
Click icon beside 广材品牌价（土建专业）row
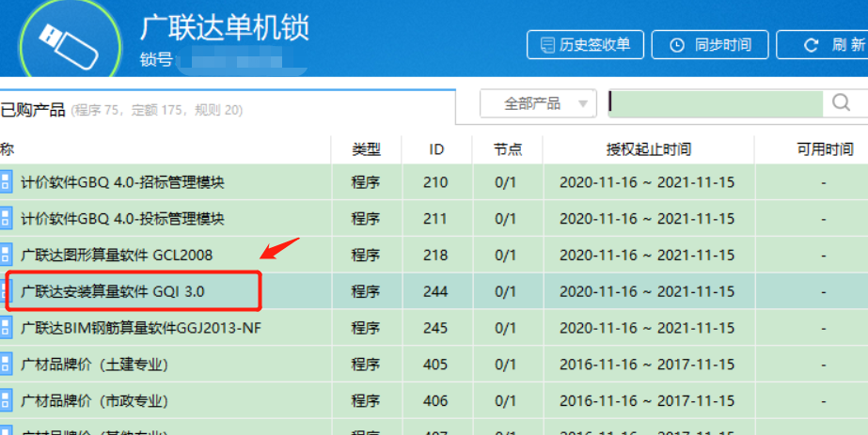tap(6, 365)
